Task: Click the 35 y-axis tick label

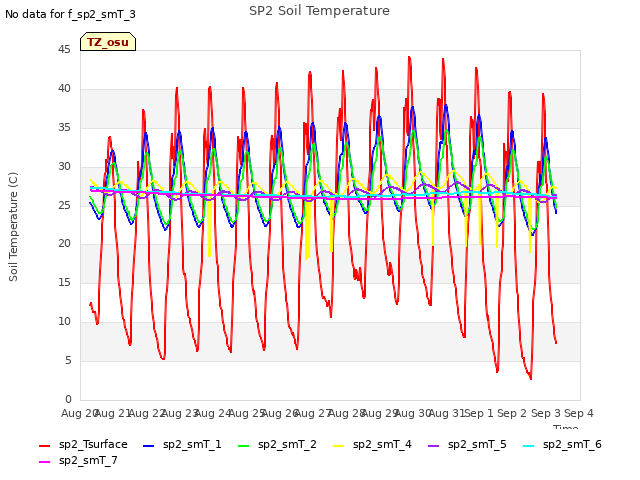Action: tap(64, 127)
